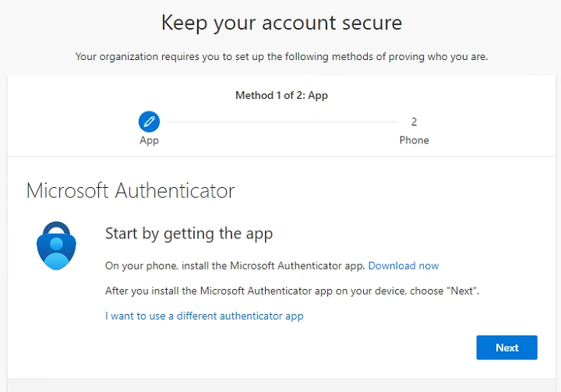
Task: Click the large "Microsoft Authenticator" heading
Action: point(130,191)
